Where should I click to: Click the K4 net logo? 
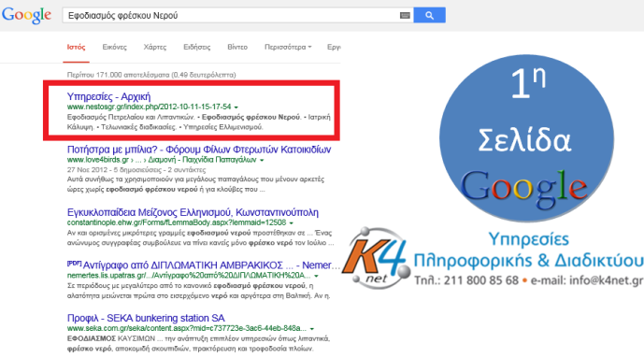[377, 258]
